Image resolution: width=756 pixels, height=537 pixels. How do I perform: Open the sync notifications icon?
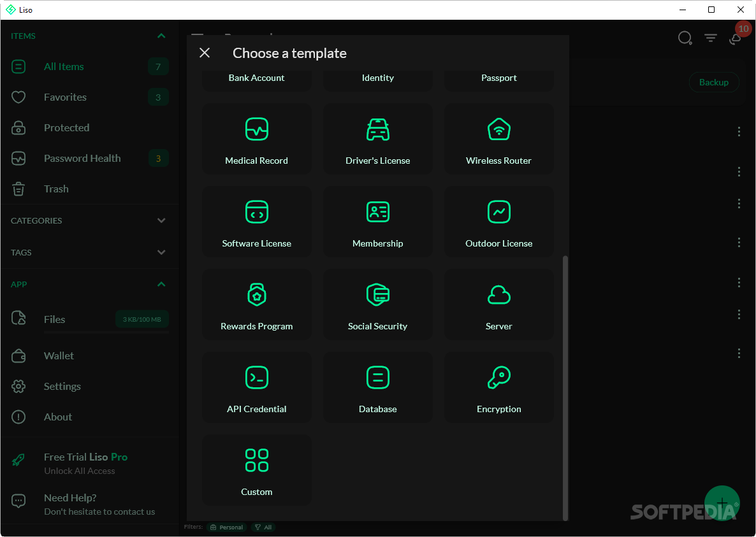point(736,38)
